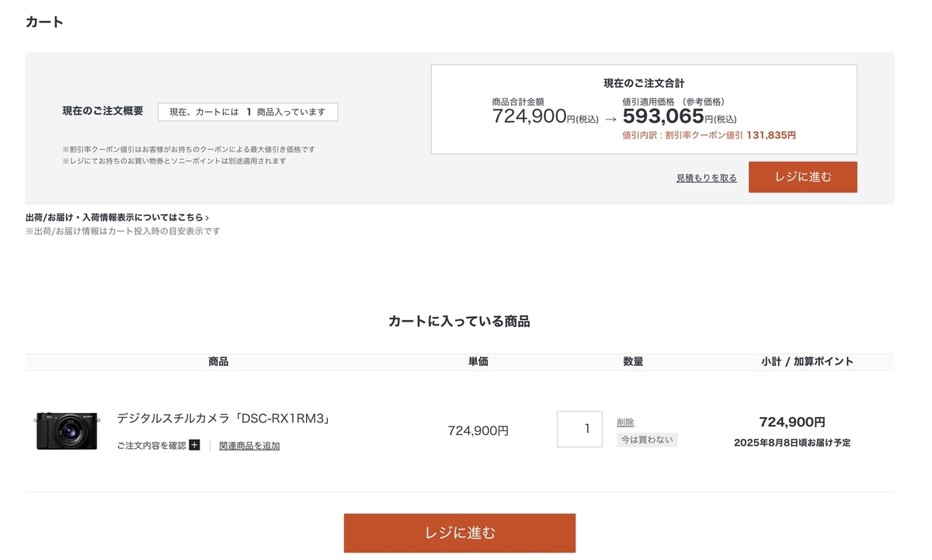Screen dimensions: 932x560
Task: Expand ご注文内容を確認 plus icon
Action: [194, 445]
